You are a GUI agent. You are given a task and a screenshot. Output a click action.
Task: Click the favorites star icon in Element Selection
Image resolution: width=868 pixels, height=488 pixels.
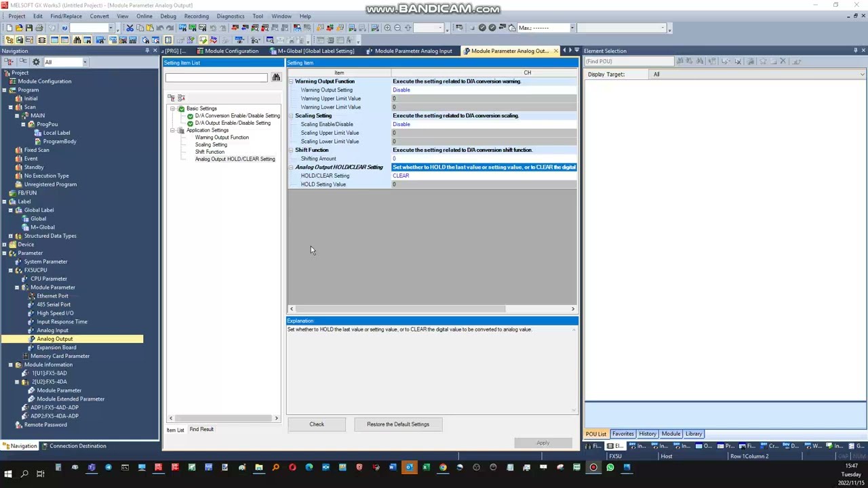tap(763, 62)
